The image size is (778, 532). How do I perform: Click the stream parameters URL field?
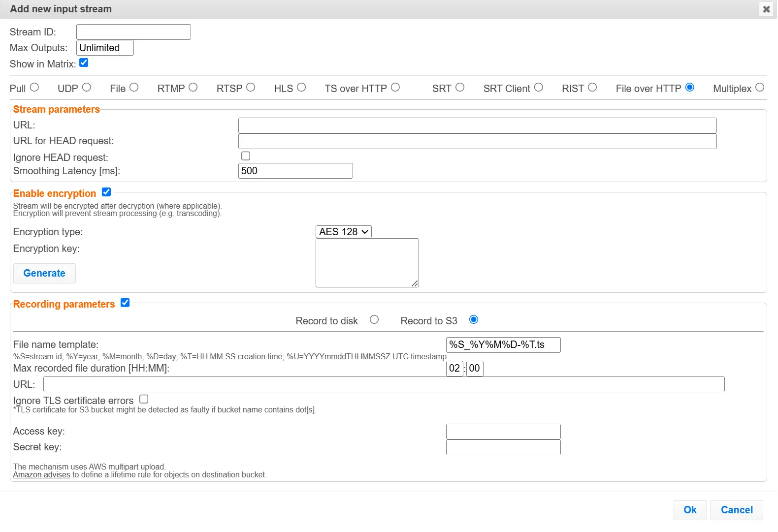point(477,125)
